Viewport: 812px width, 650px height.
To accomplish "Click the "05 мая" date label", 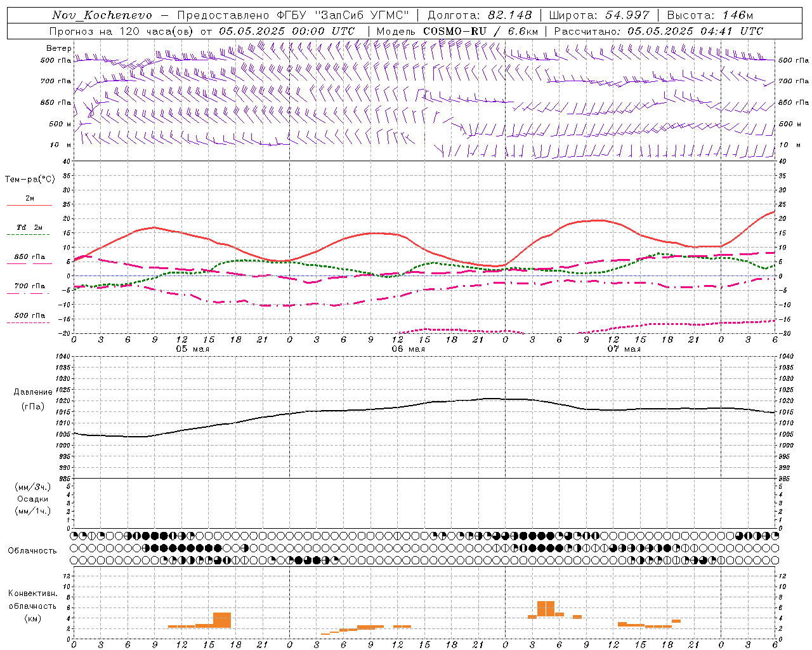I will (x=192, y=348).
